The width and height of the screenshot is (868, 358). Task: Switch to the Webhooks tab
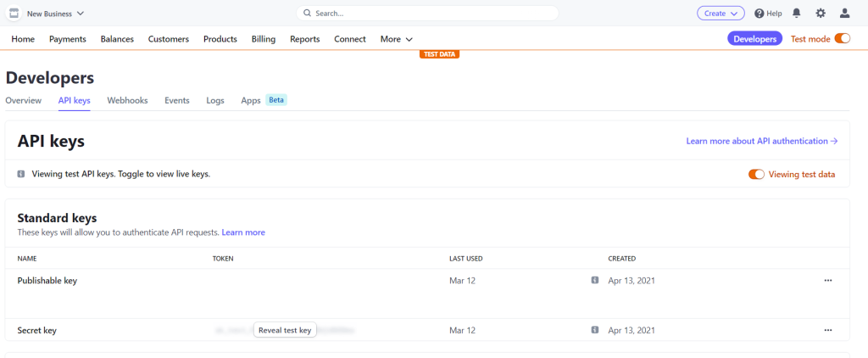point(127,100)
